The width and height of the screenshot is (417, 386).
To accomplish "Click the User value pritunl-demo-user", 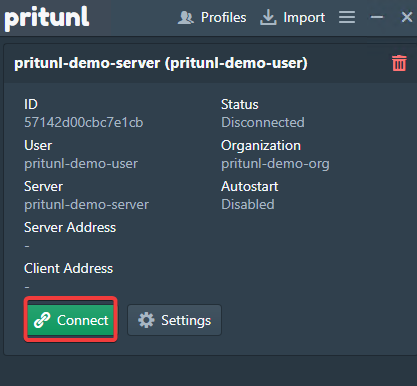I will [81, 164].
